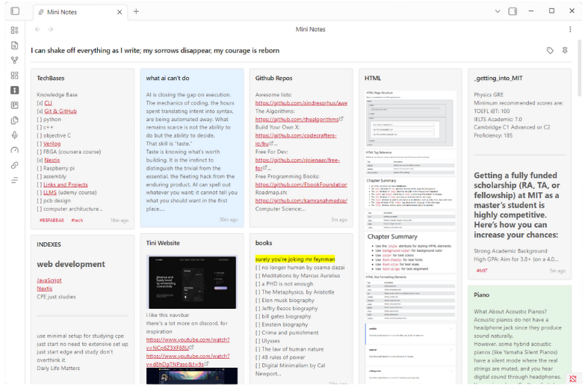Open the Git & GitHub link
The height and width of the screenshot is (388, 588).
(60, 111)
